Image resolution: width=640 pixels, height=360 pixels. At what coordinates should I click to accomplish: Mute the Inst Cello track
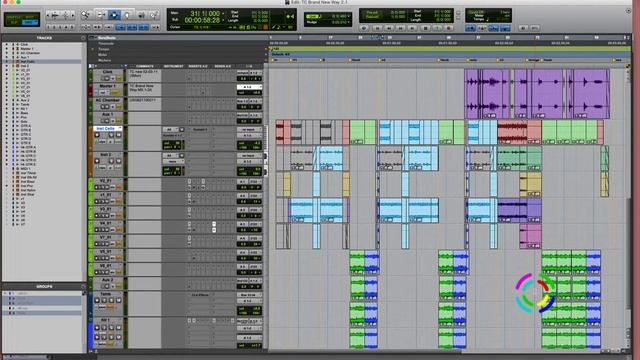119,135
